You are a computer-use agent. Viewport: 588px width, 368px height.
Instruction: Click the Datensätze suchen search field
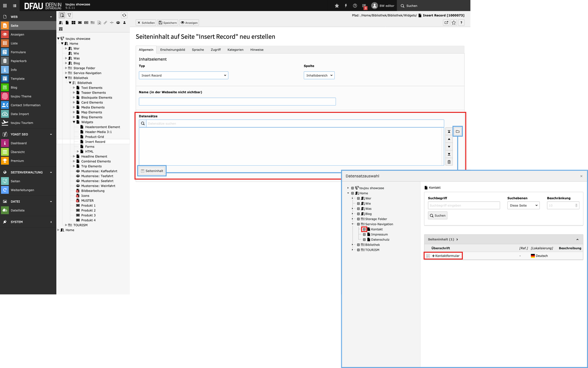pyautogui.click(x=294, y=124)
